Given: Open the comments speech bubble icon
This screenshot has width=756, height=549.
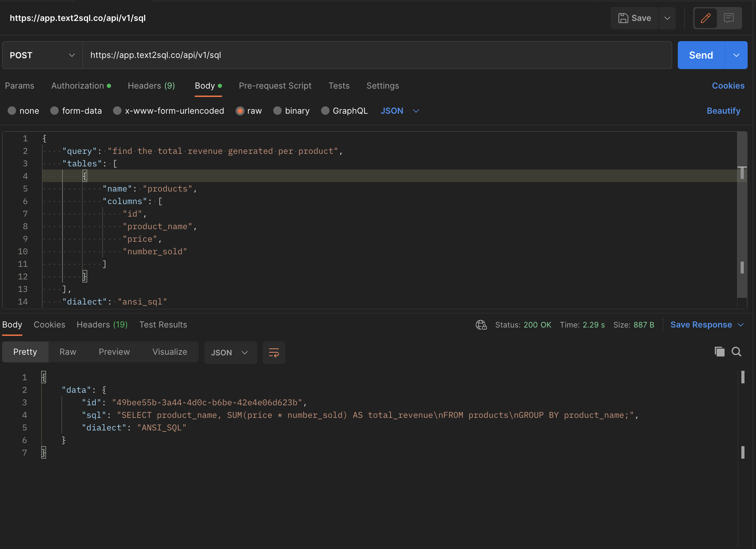Looking at the screenshot, I should (x=728, y=18).
